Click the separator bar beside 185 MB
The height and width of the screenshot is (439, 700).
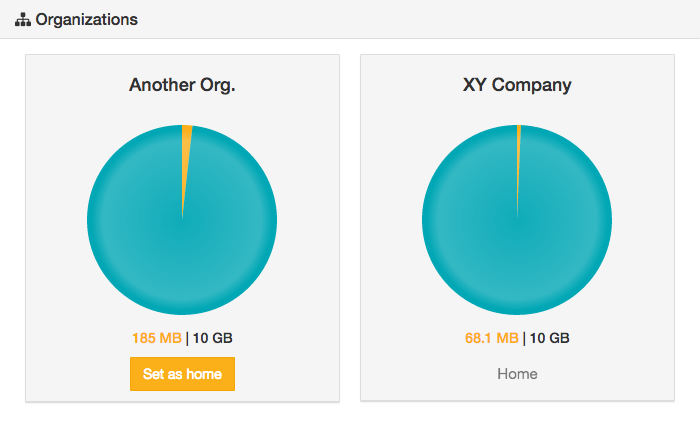click(187, 338)
